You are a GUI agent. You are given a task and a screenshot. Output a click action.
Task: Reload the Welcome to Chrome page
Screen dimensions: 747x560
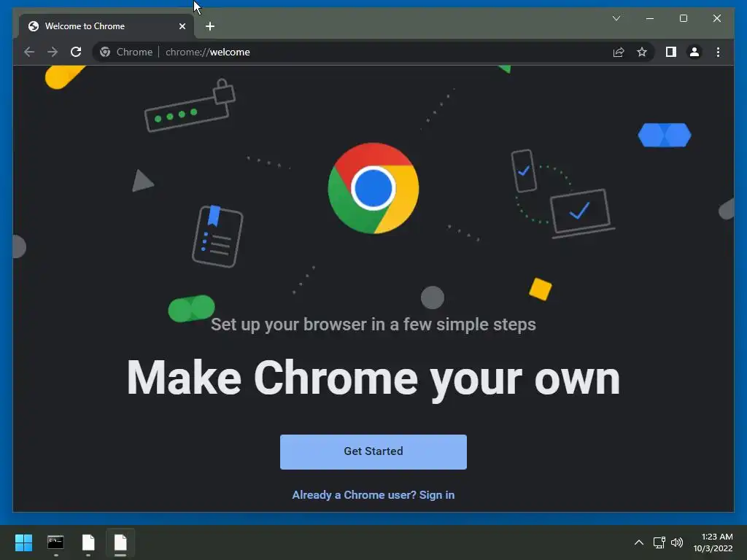tap(76, 52)
